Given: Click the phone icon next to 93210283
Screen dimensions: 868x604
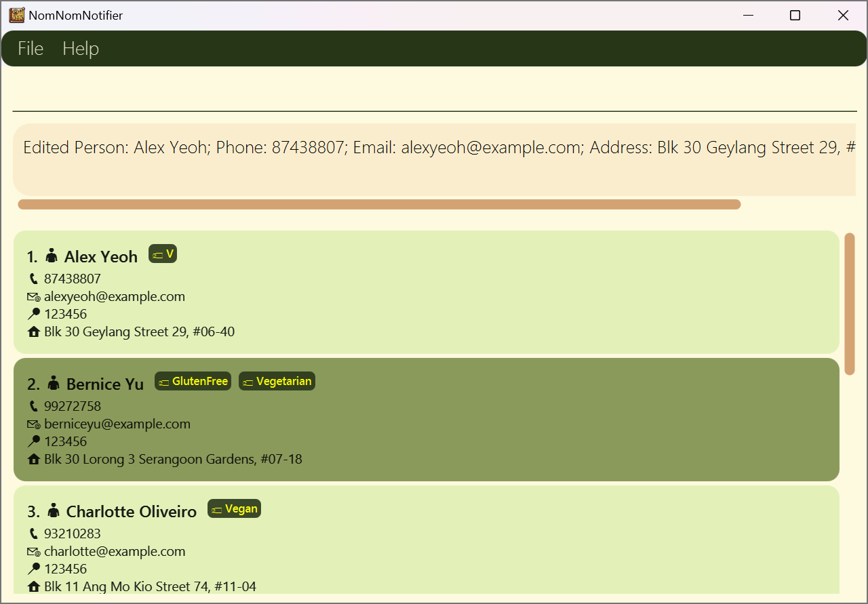Looking at the screenshot, I should pyautogui.click(x=34, y=533).
